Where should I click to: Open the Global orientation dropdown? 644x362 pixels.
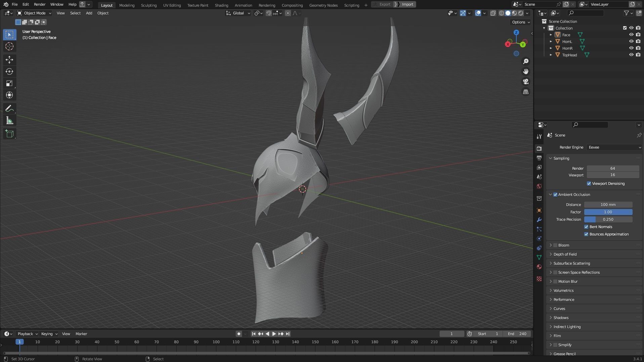[x=238, y=13]
